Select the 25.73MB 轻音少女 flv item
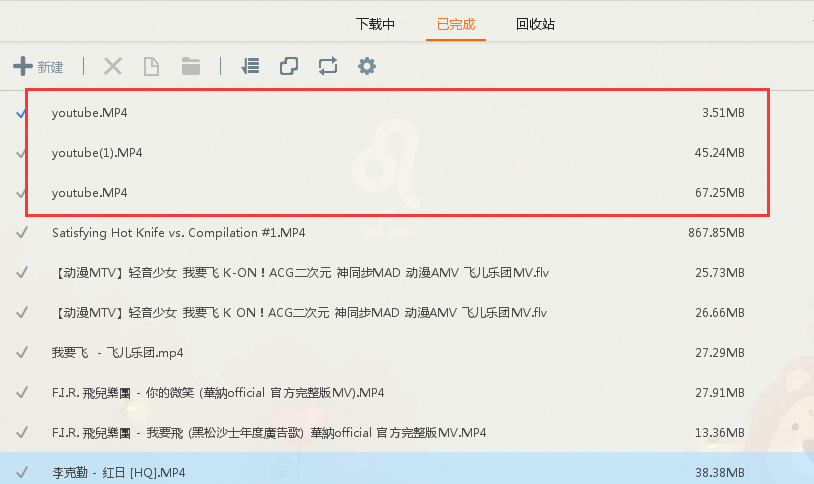This screenshot has height=484, width=814. (299, 272)
